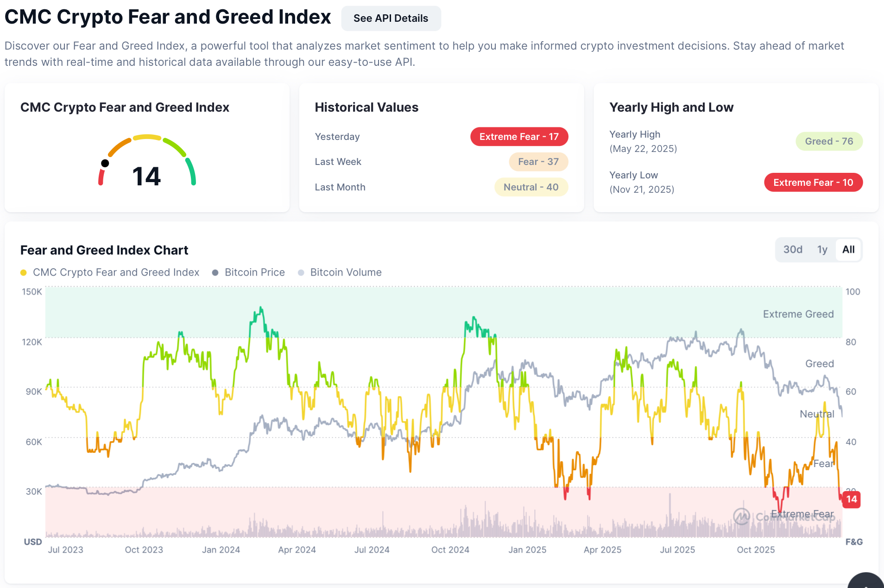Switch chart range to 30d
884x588 pixels.
pyautogui.click(x=792, y=250)
